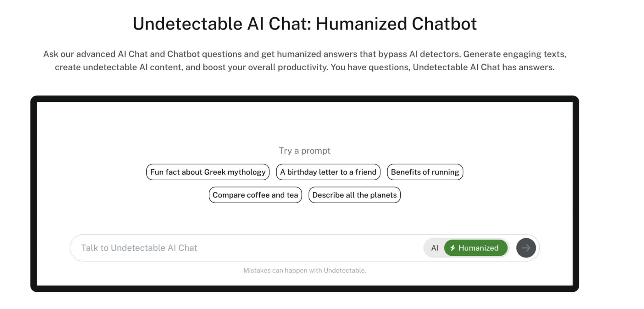
Task: Click the description line starting 'create undetectable AI'
Action: pyautogui.click(x=304, y=67)
